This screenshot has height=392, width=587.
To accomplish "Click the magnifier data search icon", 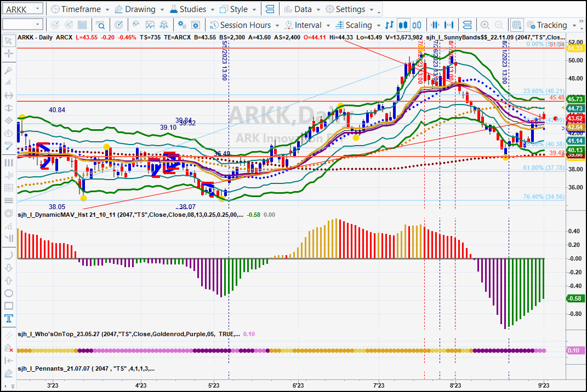I will coord(100,25).
